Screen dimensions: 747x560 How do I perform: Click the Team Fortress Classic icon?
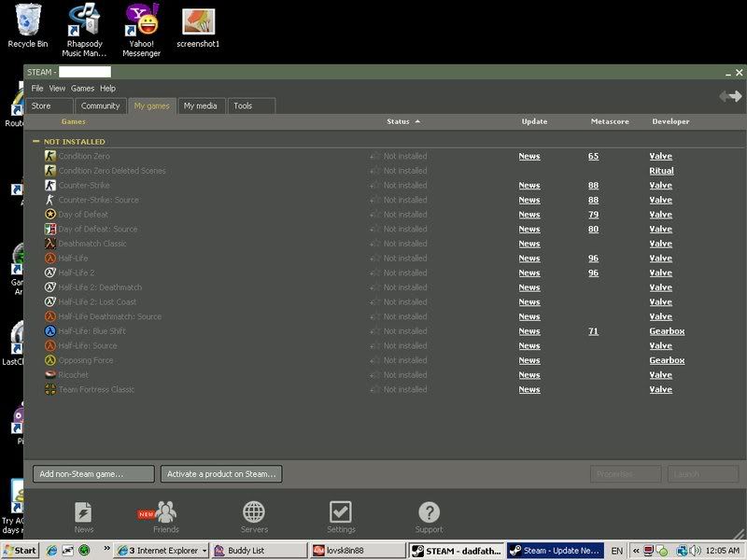[50, 389]
